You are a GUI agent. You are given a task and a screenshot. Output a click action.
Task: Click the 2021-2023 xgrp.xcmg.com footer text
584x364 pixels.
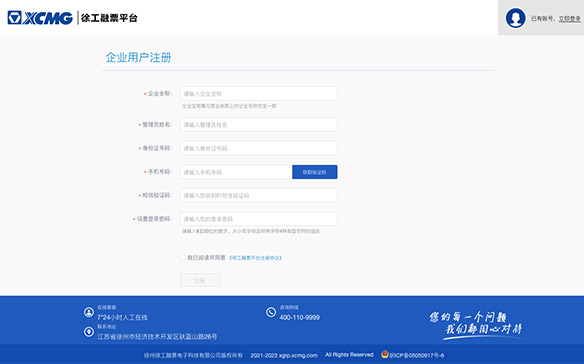284,355
